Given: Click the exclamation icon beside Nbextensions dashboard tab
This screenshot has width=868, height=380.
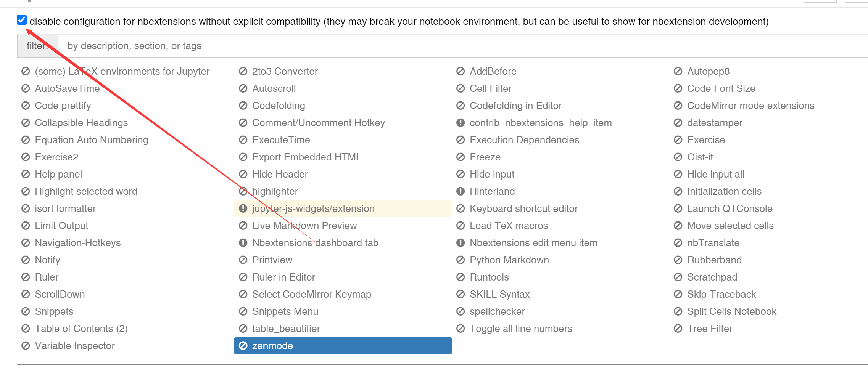Looking at the screenshot, I should coord(243,243).
